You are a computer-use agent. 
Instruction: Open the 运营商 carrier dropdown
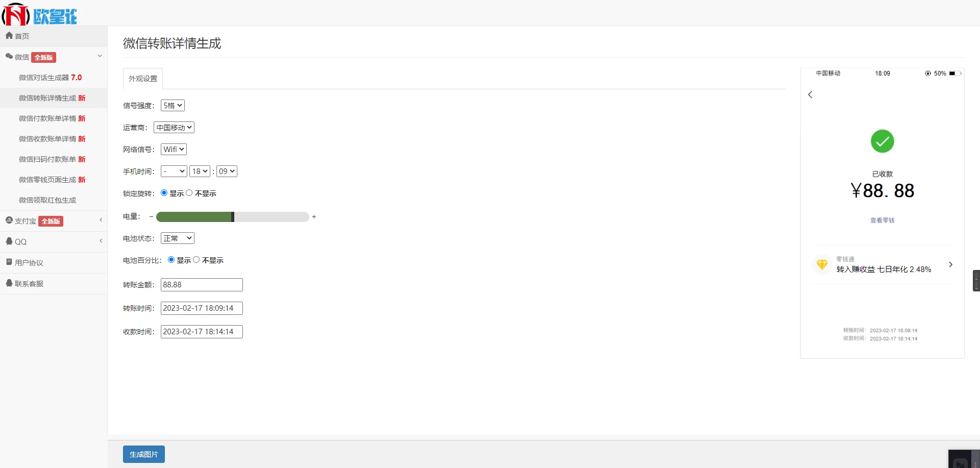pos(174,128)
